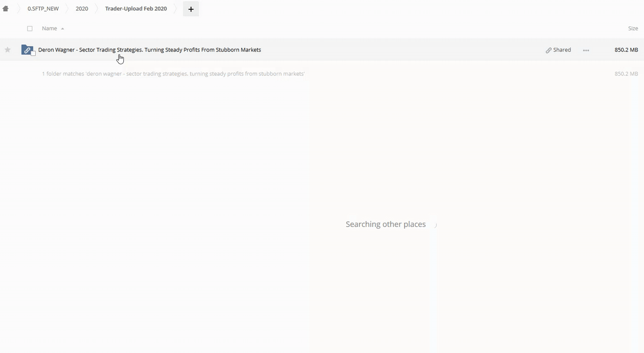The width and height of the screenshot is (644, 353).
Task: Click the sort arrow next to Name
Action: (63, 29)
